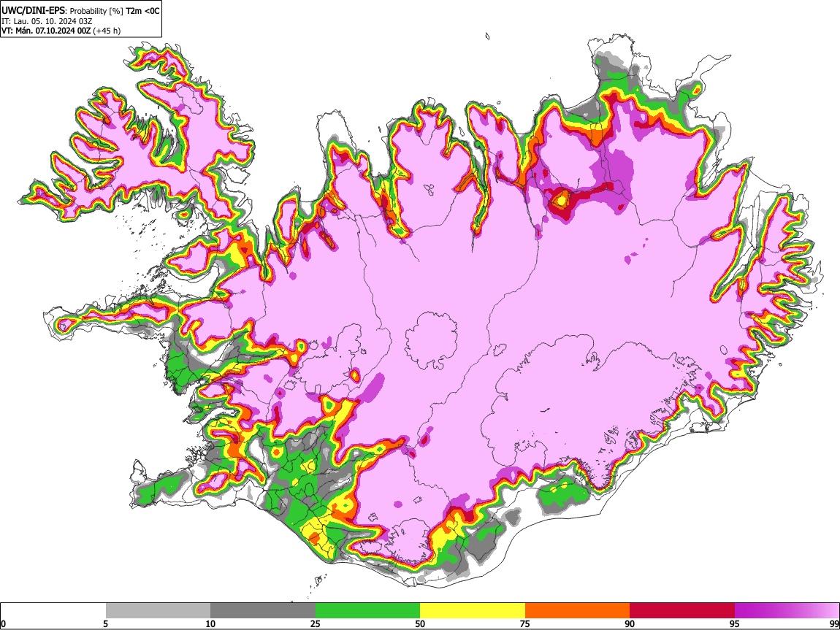This screenshot has height=630, width=840.
Task: Click the legend value '90'
Action: coord(630,623)
